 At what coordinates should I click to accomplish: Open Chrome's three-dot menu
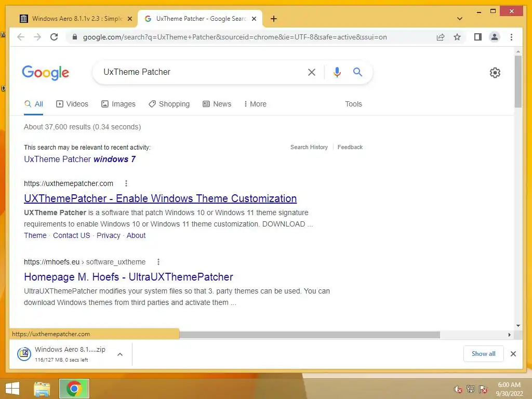pos(511,37)
